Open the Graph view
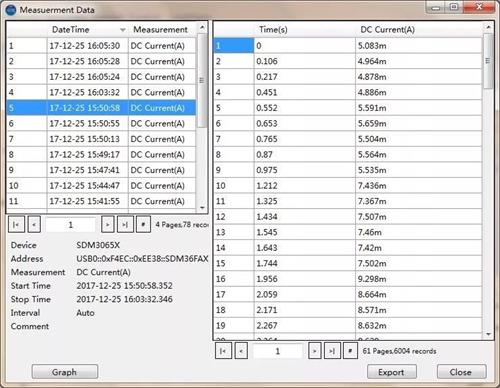Image resolution: width=500 pixels, height=388 pixels. click(x=65, y=372)
